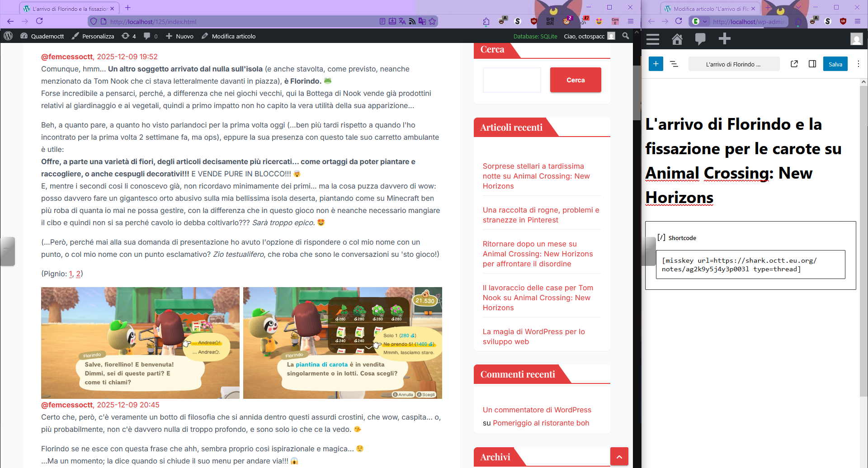Open the editor options kebab menu
This screenshot has width=868, height=468.
858,64
